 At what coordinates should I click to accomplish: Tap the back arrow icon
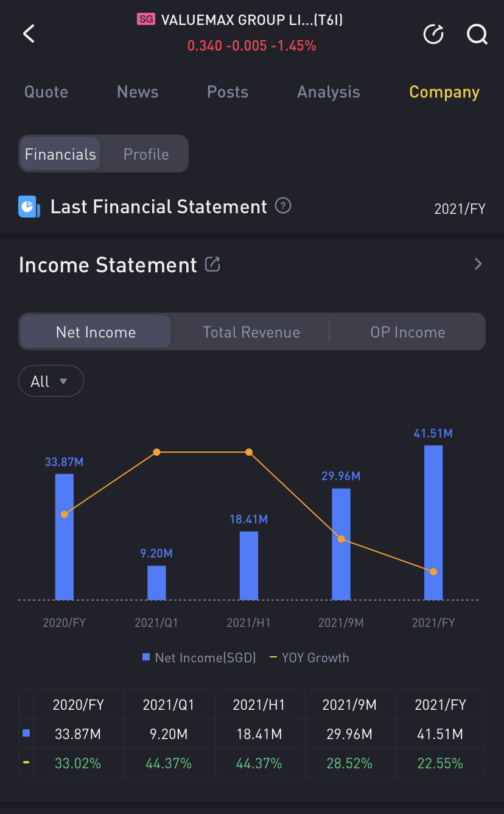coord(29,34)
